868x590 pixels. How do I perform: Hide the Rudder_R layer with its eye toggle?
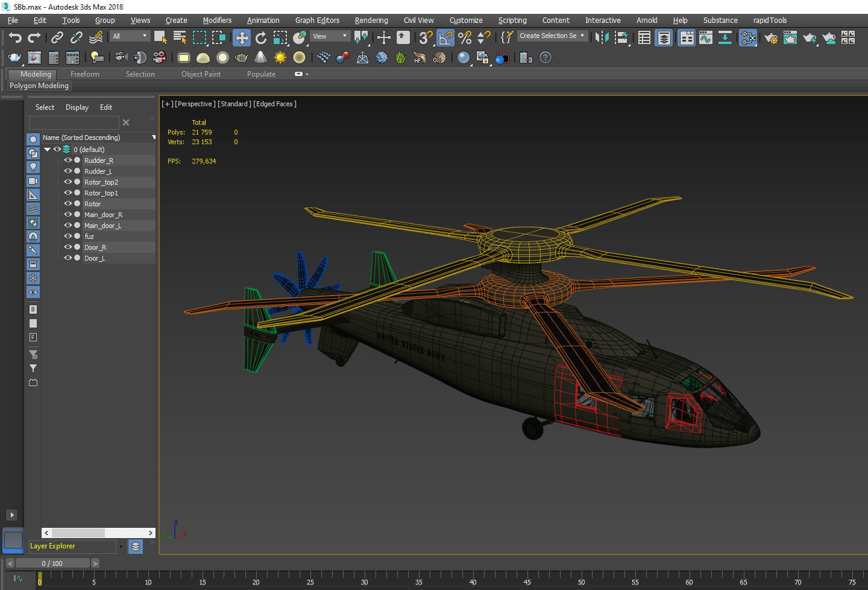pos(68,160)
